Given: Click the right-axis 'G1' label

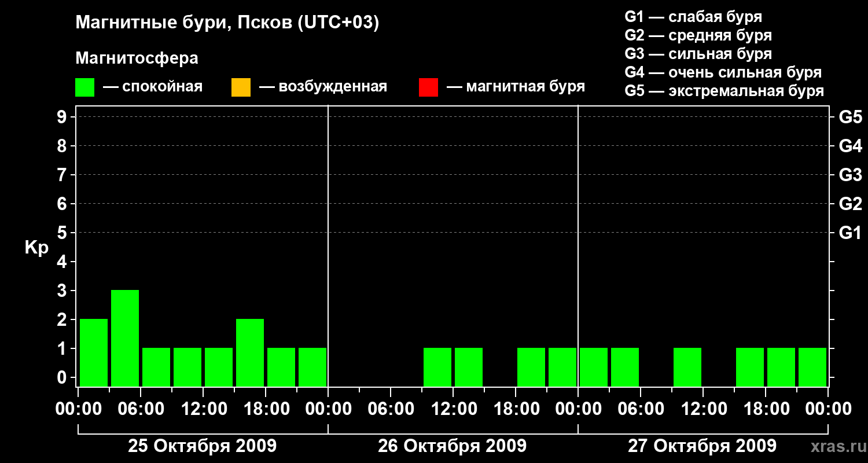Looking at the screenshot, I should [x=850, y=233].
